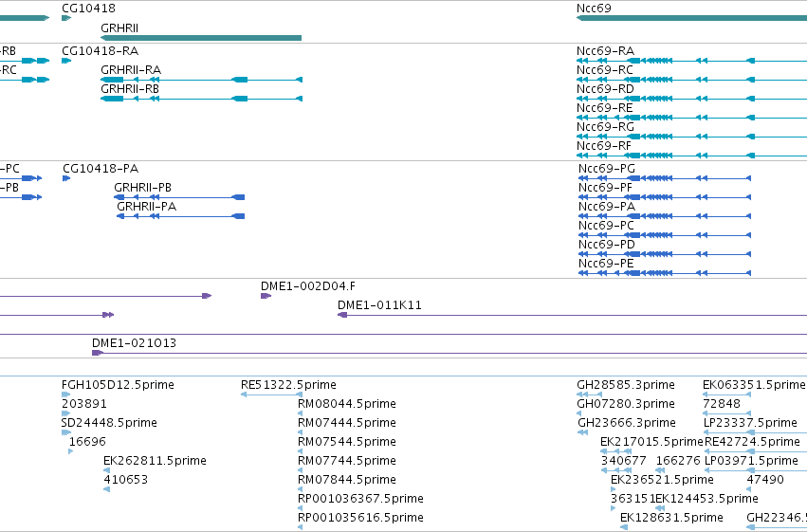
Task: Select EST RP001036367.5prime
Action: (360, 499)
